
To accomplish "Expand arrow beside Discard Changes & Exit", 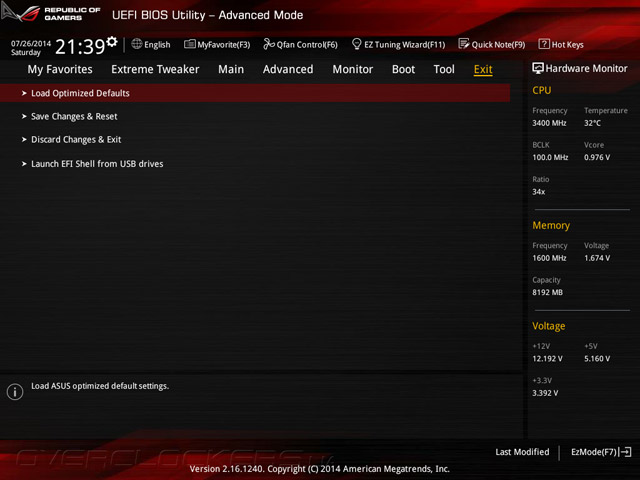I will pos(24,140).
